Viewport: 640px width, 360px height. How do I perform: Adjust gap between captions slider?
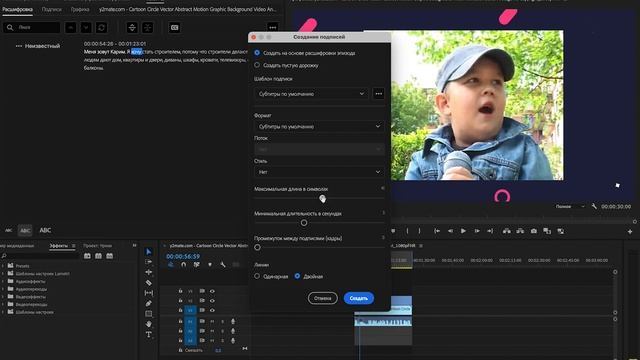coord(257,247)
